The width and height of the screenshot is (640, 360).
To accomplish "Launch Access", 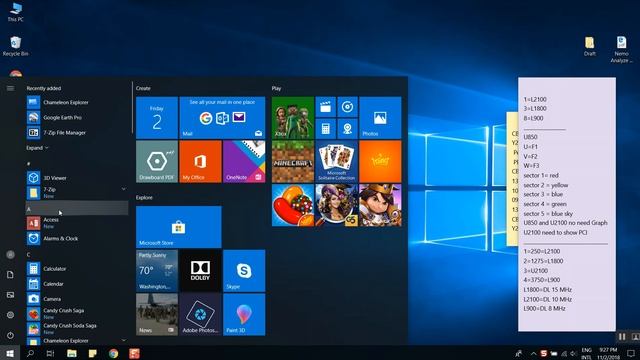I will [x=77, y=223].
